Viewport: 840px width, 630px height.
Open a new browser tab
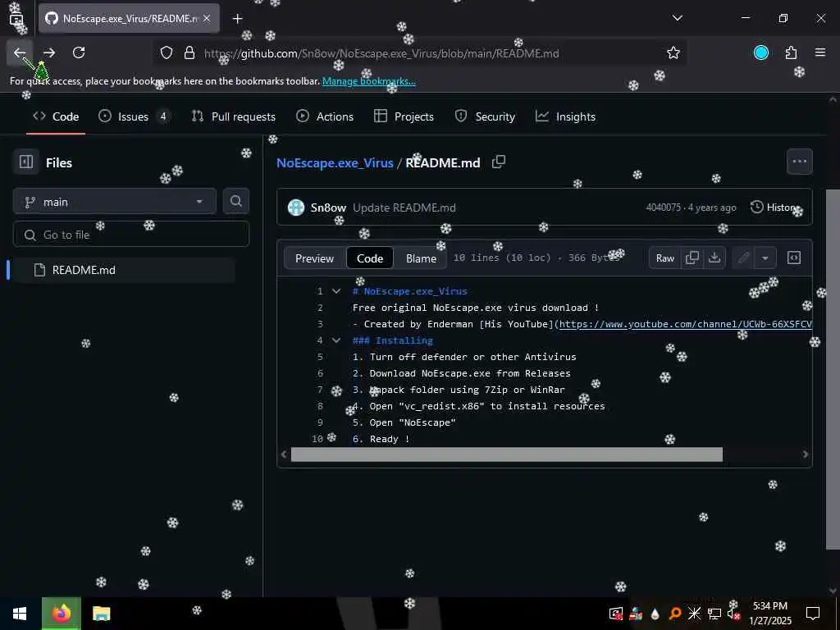pyautogui.click(x=237, y=19)
